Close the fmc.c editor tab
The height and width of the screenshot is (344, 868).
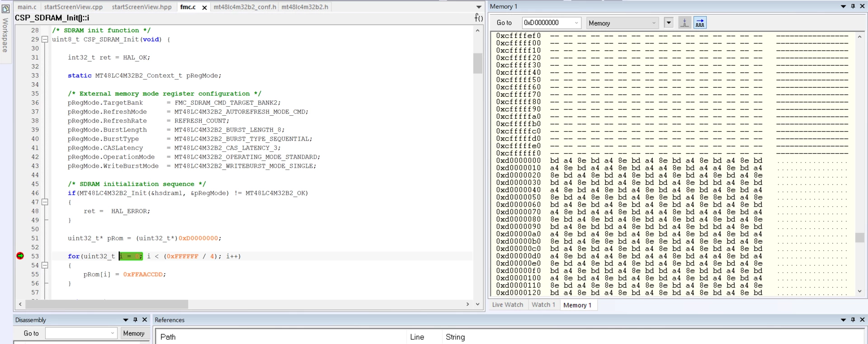(x=204, y=7)
